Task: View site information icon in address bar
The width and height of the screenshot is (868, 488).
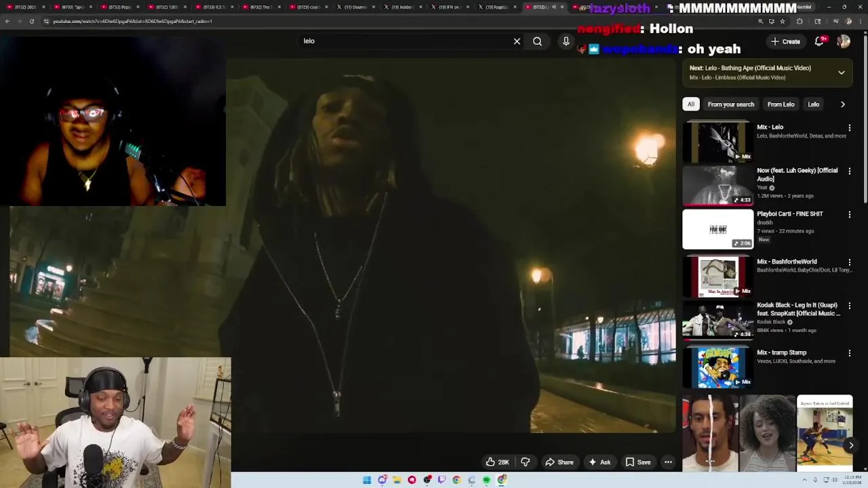Action: [46, 21]
